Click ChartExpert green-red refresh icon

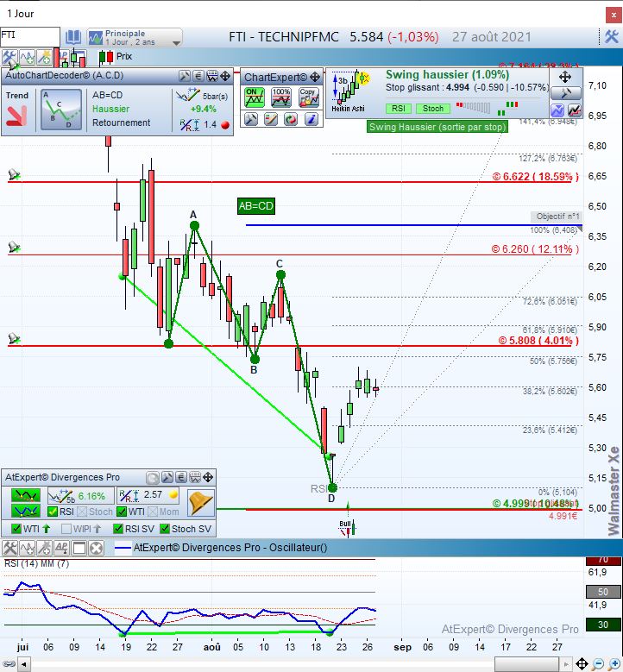point(291,119)
